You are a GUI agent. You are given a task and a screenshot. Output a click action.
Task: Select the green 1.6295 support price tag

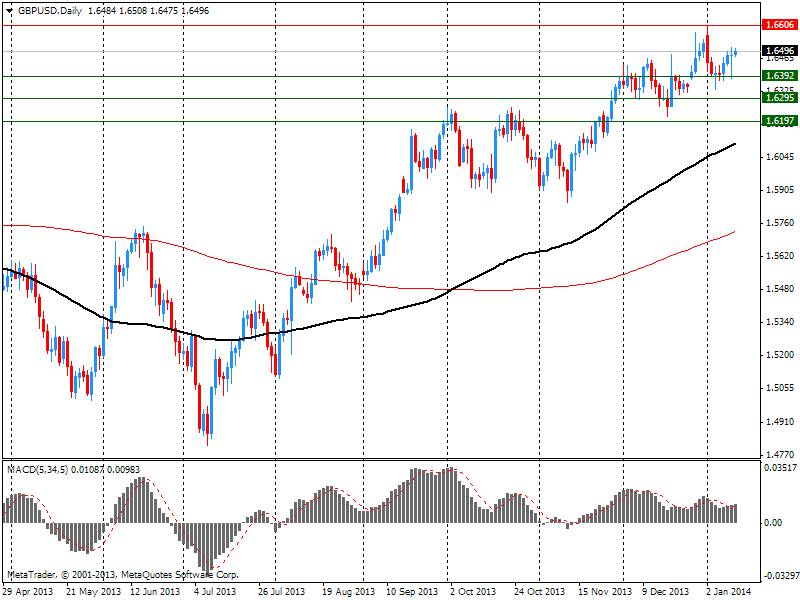click(780, 97)
